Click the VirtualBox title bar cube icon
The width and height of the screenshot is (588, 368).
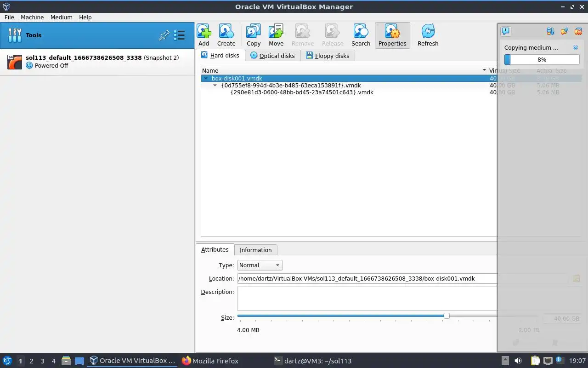pyautogui.click(x=6, y=6)
